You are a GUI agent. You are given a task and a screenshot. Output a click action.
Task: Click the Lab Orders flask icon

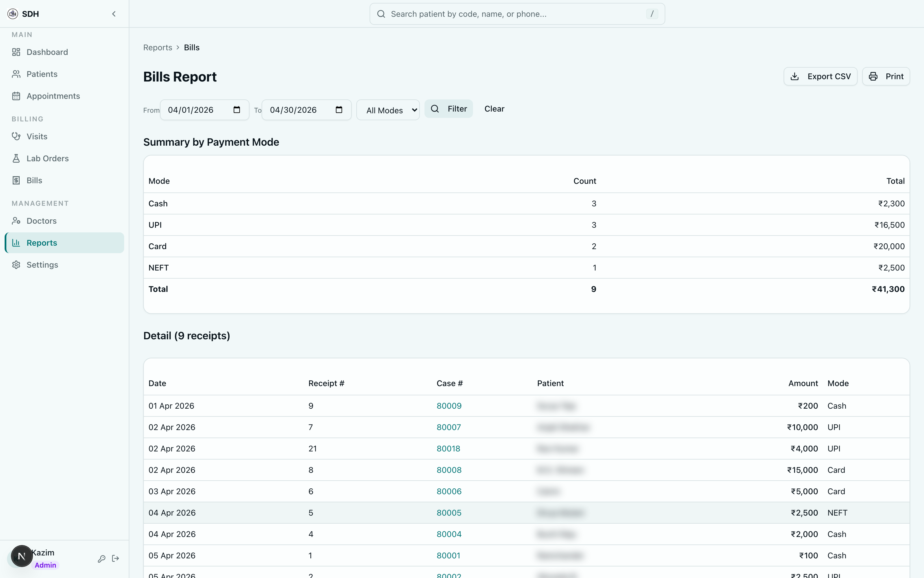(x=16, y=158)
